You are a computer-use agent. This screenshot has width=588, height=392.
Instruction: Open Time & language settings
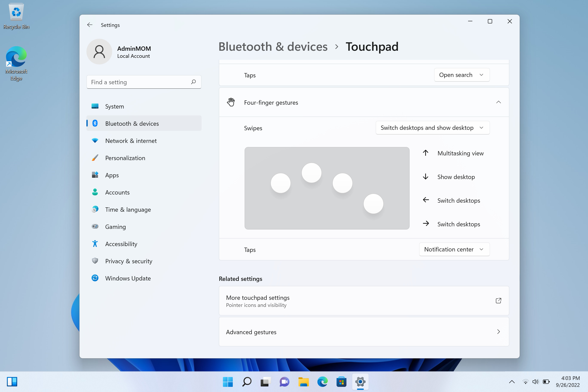pyautogui.click(x=144, y=210)
